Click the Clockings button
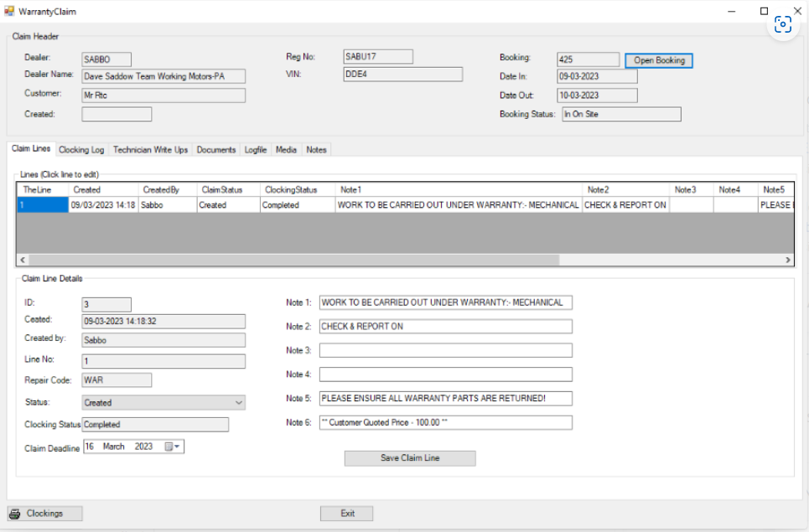Image resolution: width=809 pixels, height=532 pixels. [45, 514]
